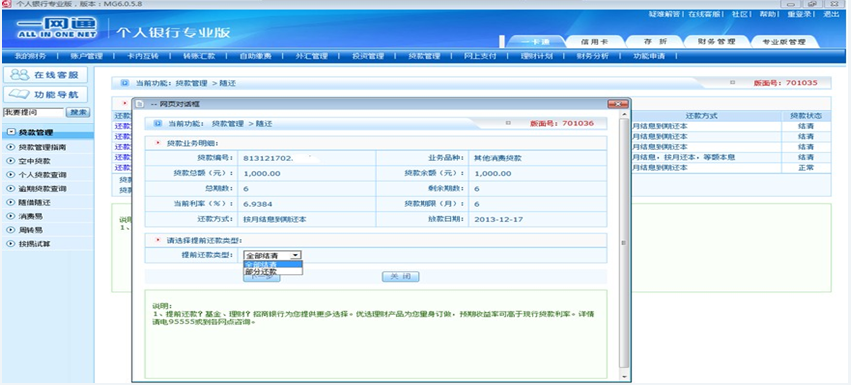Close the 网页对话框 dialog with red X

pos(618,103)
